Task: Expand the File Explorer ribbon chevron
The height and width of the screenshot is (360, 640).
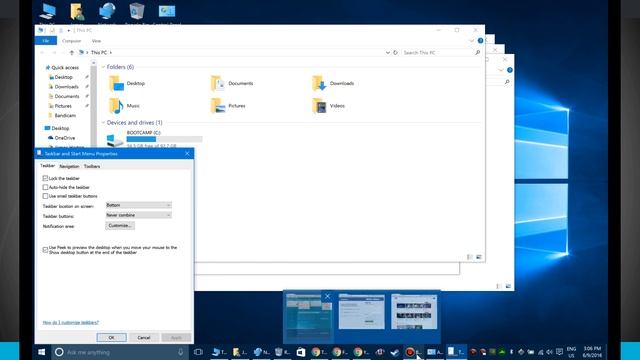Action: [x=471, y=41]
